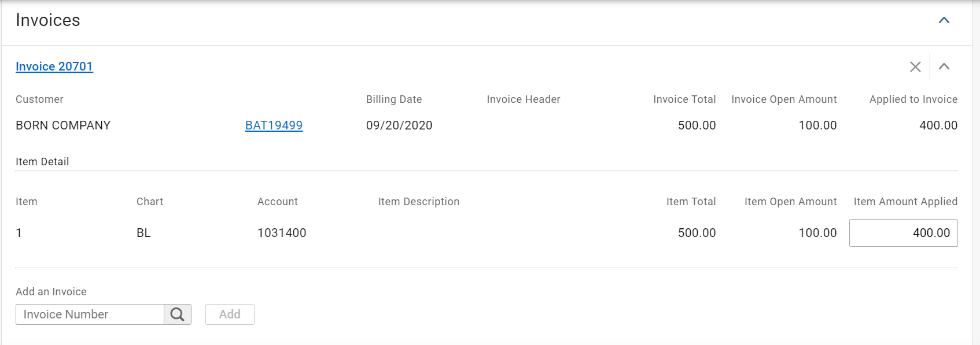
Task: Click the Add button
Action: (230, 314)
